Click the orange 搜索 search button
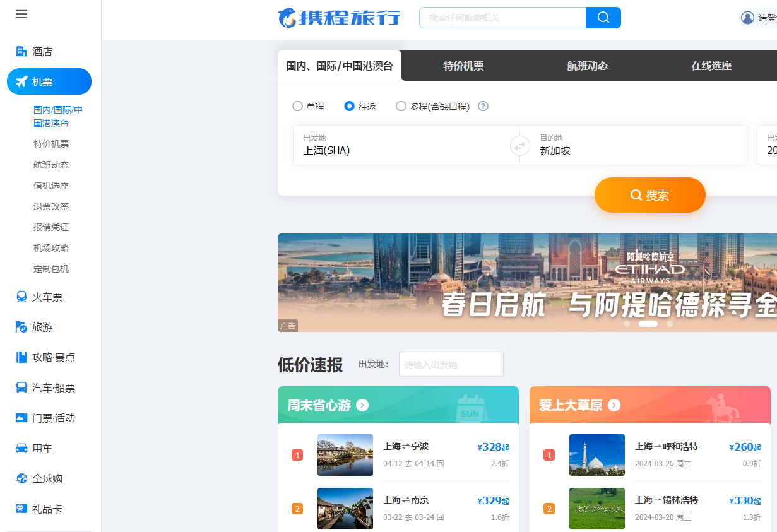The image size is (777, 532). pos(649,195)
